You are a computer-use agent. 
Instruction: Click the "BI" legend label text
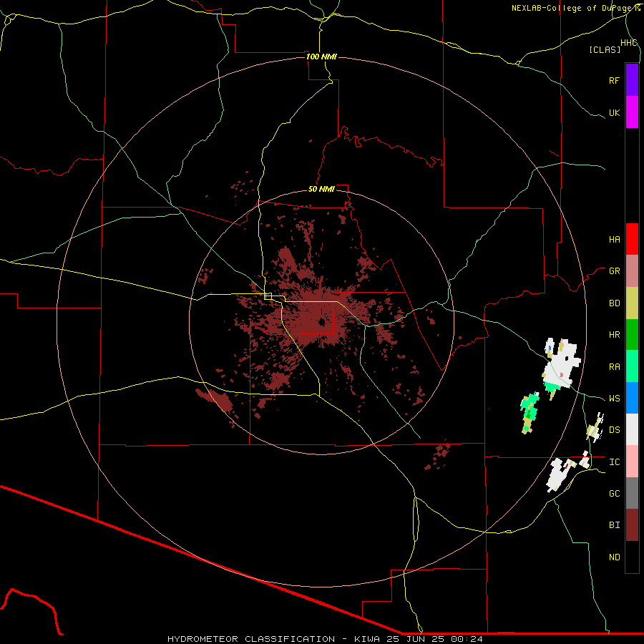click(614, 525)
